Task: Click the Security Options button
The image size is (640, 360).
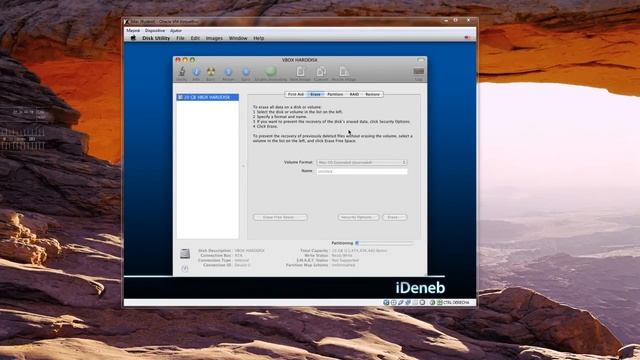Action: click(x=358, y=217)
